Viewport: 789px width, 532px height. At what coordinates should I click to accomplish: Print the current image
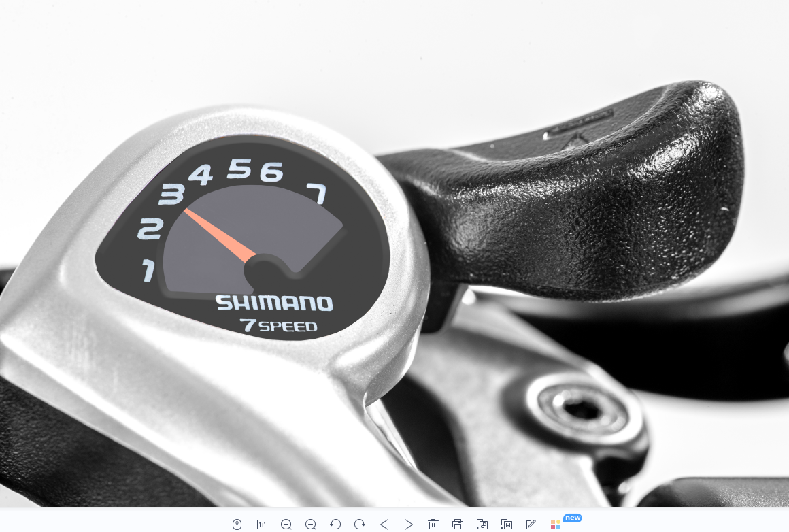tap(457, 525)
